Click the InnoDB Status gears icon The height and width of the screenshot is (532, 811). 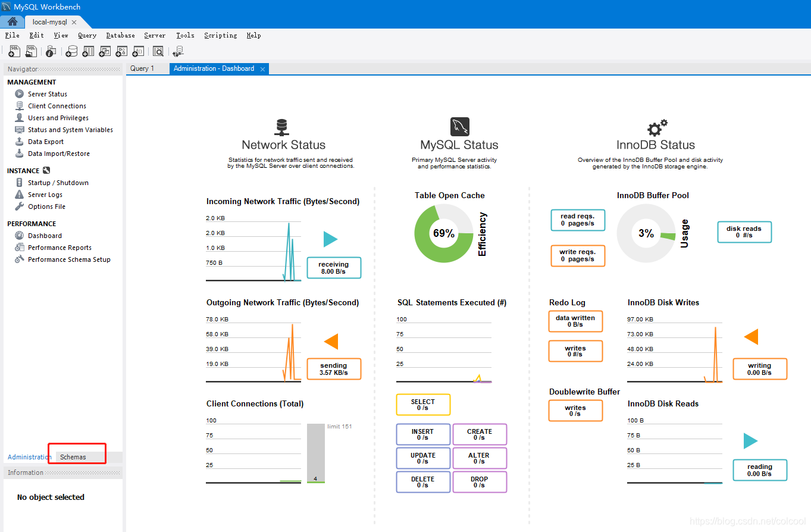tap(657, 127)
